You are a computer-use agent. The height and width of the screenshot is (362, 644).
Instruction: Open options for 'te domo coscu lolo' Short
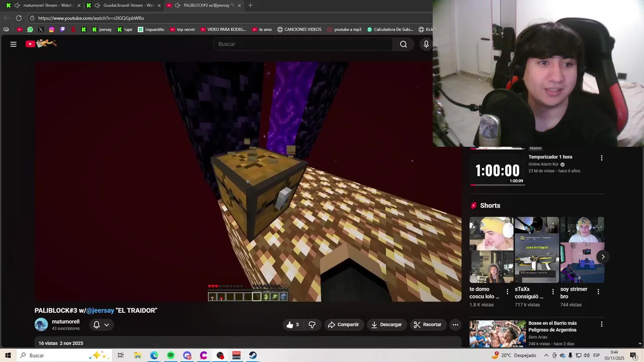tap(507, 292)
